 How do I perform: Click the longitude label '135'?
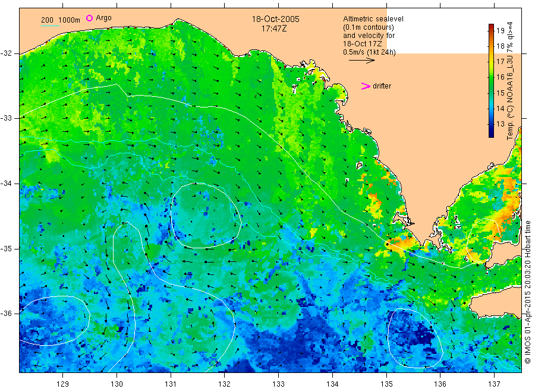point(386,384)
